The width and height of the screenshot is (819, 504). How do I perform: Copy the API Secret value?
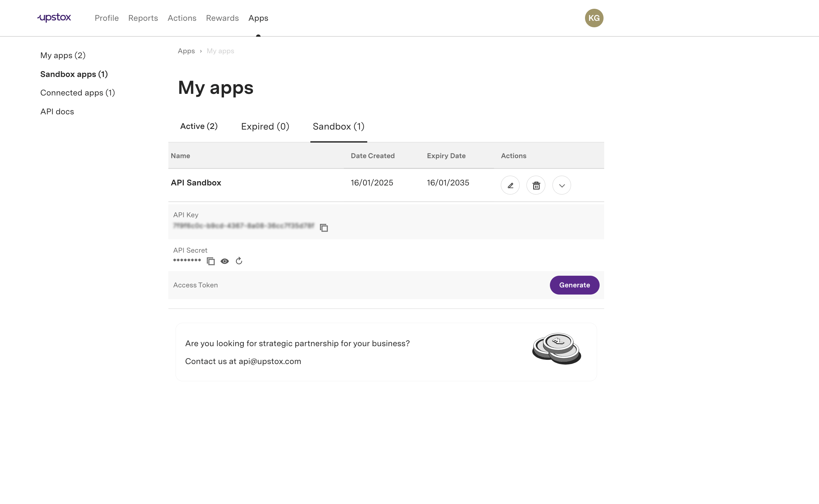click(x=211, y=261)
